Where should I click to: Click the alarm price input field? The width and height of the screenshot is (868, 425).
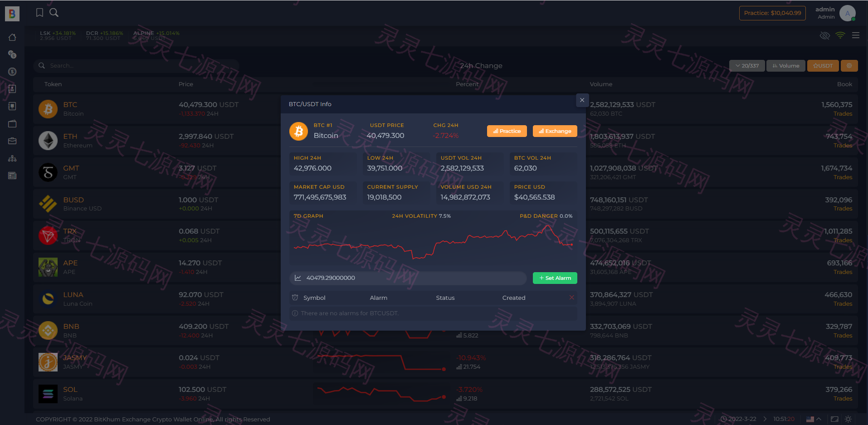tap(408, 278)
